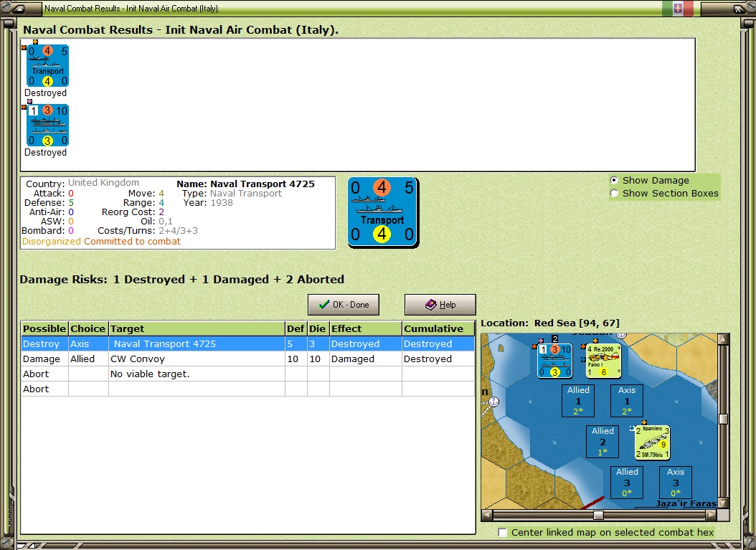756x550 pixels.
Task: Click the Choice column header
Action: pos(88,328)
